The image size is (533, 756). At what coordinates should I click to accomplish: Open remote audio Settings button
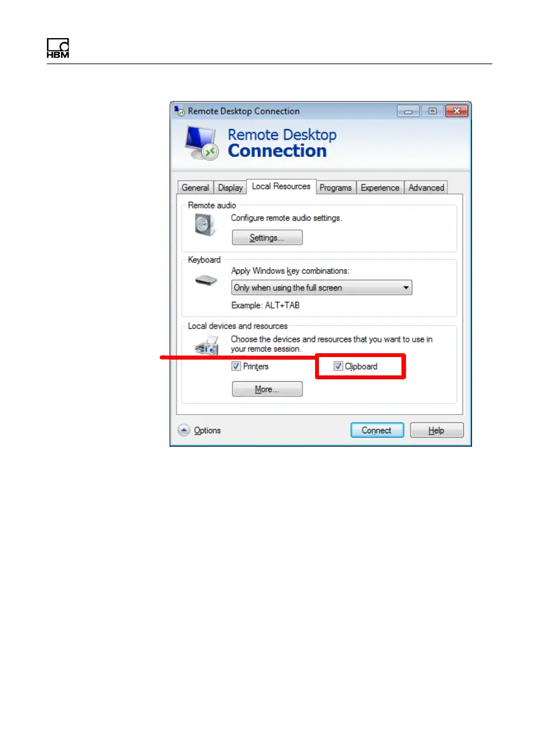coord(267,238)
